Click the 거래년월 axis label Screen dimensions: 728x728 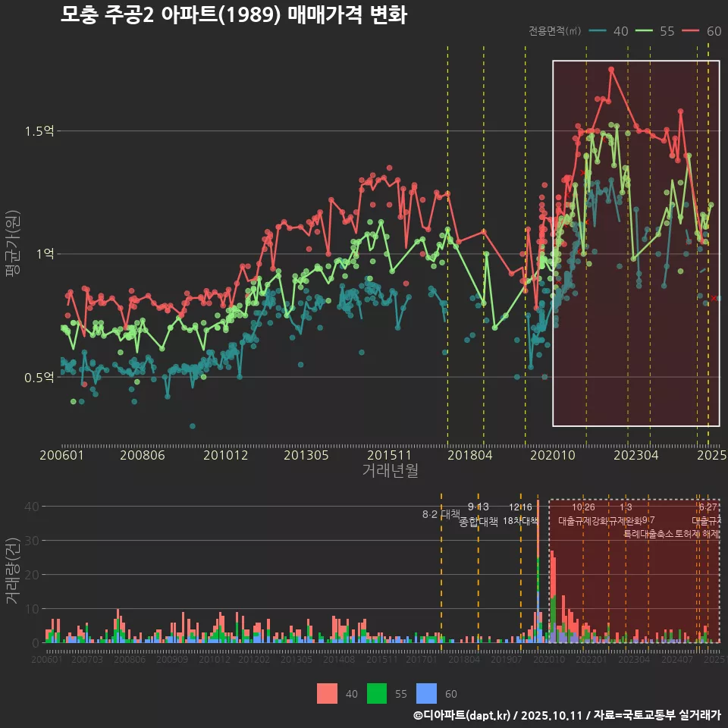point(390,469)
